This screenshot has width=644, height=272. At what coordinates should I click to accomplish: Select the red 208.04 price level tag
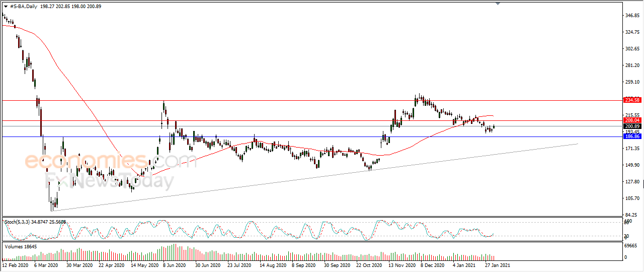pos(631,120)
